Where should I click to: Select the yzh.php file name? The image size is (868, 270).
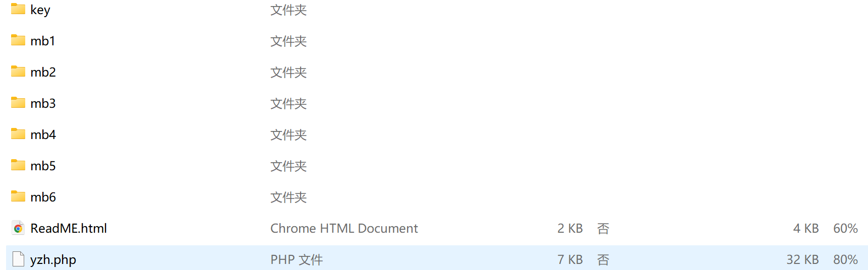click(53, 259)
